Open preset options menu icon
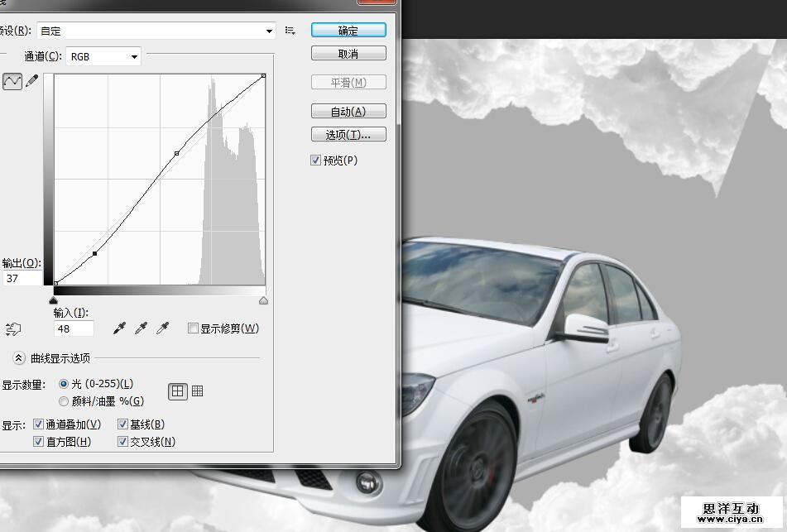Image resolution: width=787 pixels, height=532 pixels. (290, 31)
